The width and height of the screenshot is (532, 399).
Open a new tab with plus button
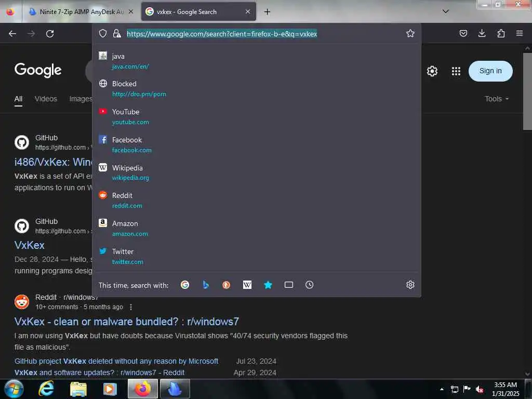[x=268, y=12]
